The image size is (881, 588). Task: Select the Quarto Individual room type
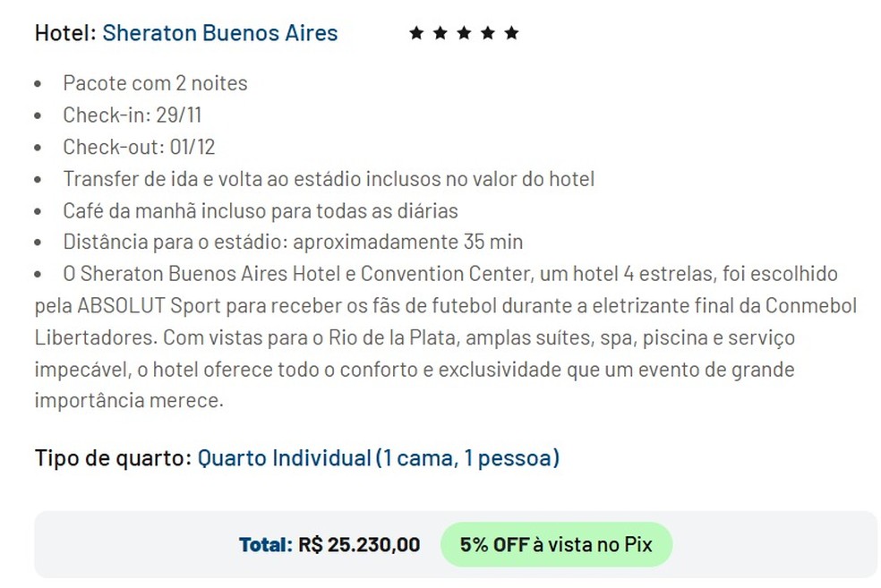378,458
